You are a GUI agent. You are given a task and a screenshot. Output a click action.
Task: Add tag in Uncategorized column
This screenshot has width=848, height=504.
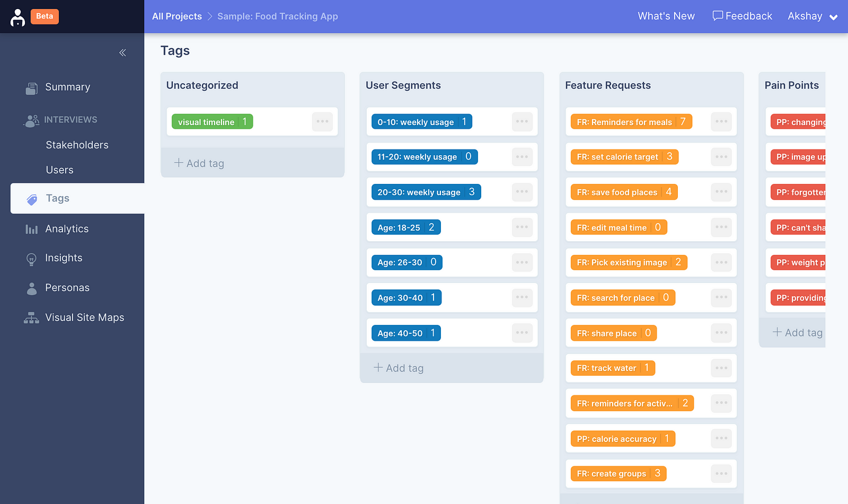[x=199, y=163]
